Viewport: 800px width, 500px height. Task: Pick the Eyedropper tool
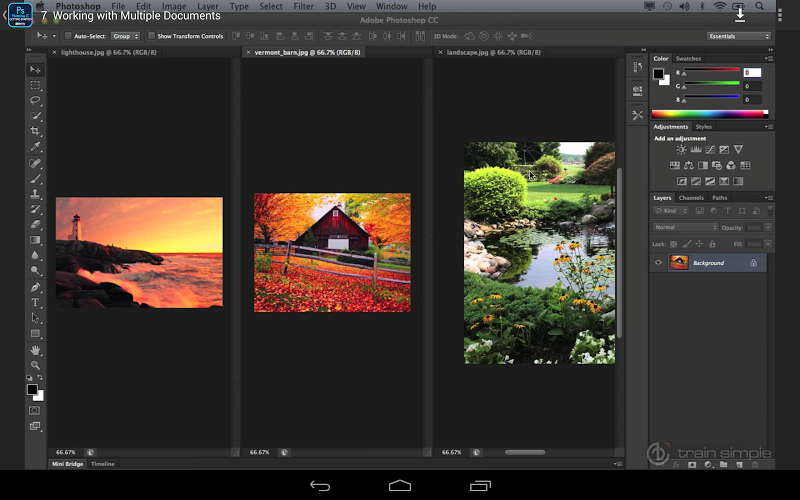35,147
